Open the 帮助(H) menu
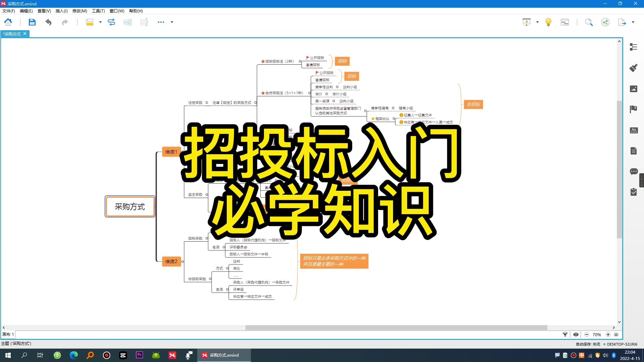 click(136, 11)
